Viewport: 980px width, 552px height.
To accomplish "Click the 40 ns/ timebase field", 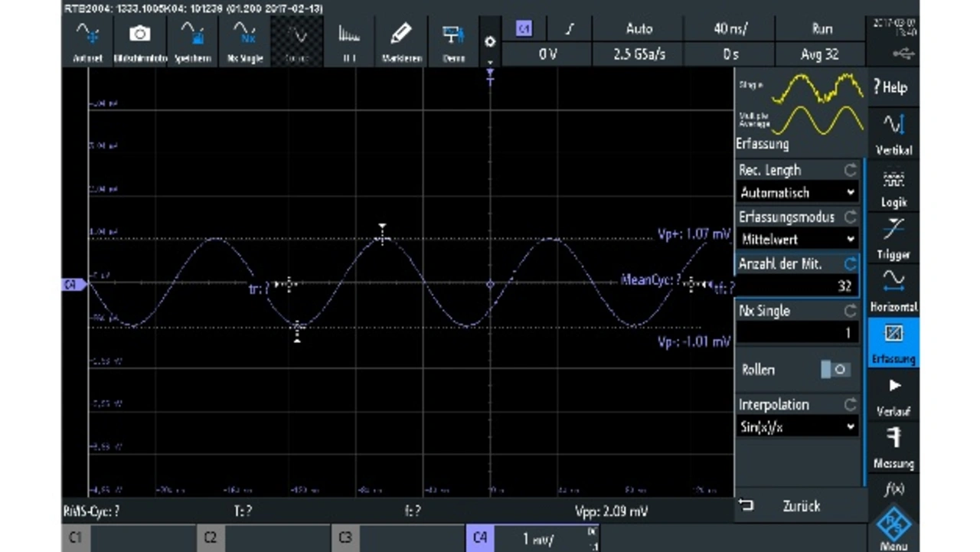I will [x=730, y=29].
